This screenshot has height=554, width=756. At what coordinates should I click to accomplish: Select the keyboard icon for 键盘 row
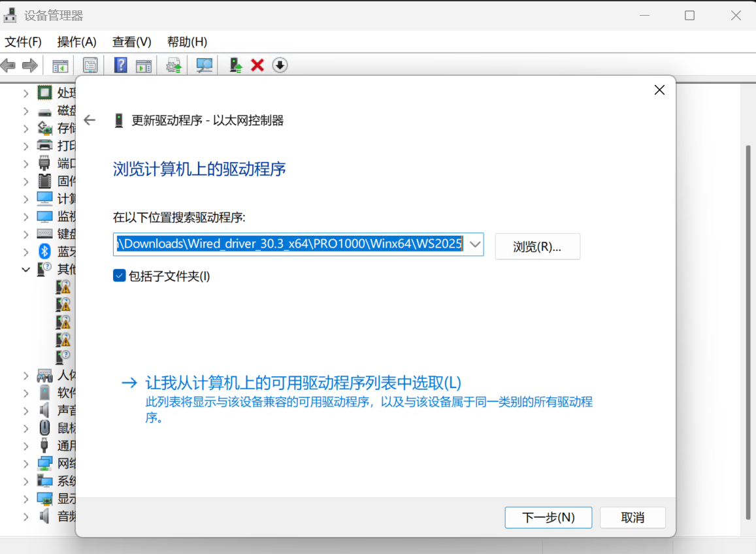tap(44, 234)
